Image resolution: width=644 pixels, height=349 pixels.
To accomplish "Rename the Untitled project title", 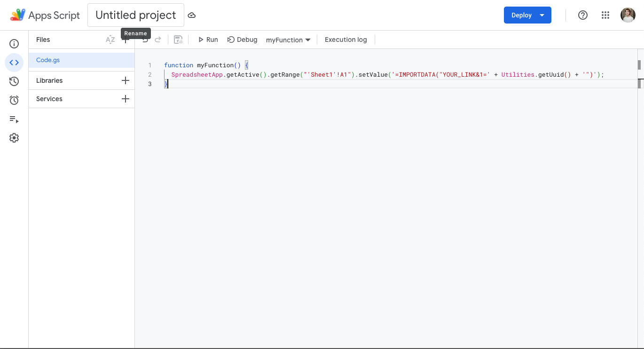I will click(x=136, y=15).
